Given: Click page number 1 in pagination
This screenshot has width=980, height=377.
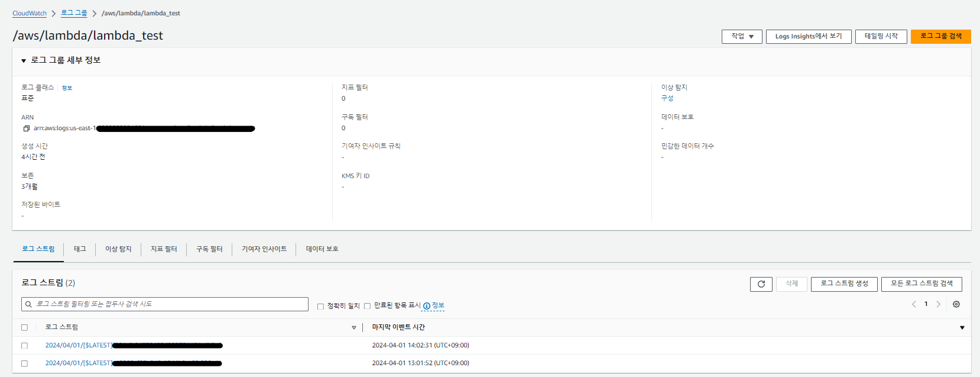Looking at the screenshot, I should (926, 304).
